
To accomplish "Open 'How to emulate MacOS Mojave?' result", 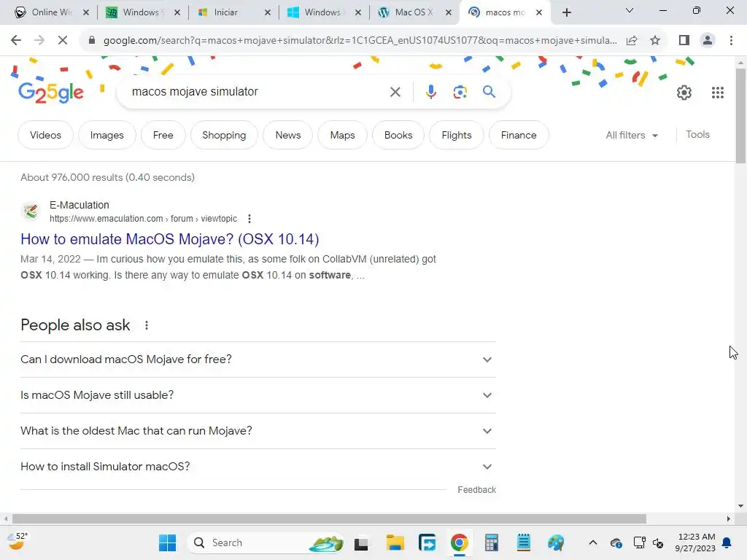I will pos(169,239).
